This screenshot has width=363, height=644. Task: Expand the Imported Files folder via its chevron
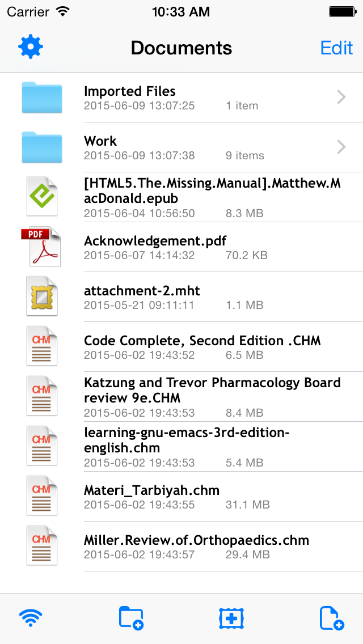point(341,97)
